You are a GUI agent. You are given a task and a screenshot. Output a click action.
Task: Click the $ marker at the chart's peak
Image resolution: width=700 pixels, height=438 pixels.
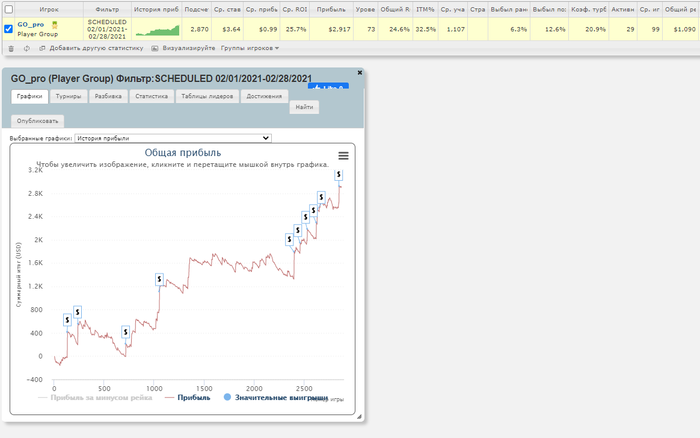(339, 175)
